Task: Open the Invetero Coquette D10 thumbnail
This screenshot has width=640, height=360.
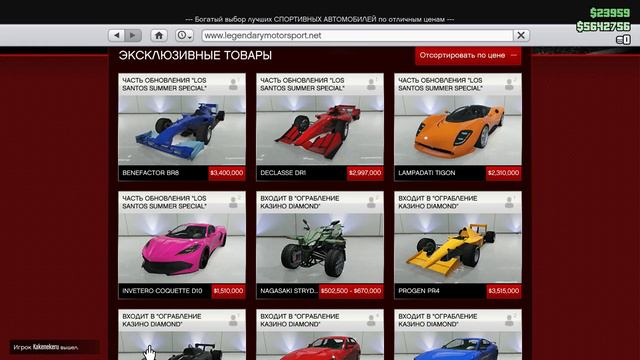Action: pyautogui.click(x=182, y=248)
